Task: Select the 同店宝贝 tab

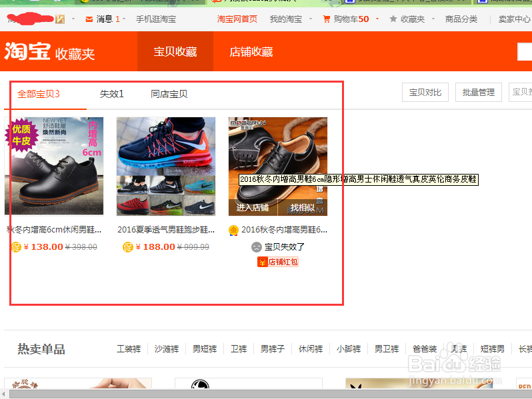Action: pyautogui.click(x=169, y=94)
